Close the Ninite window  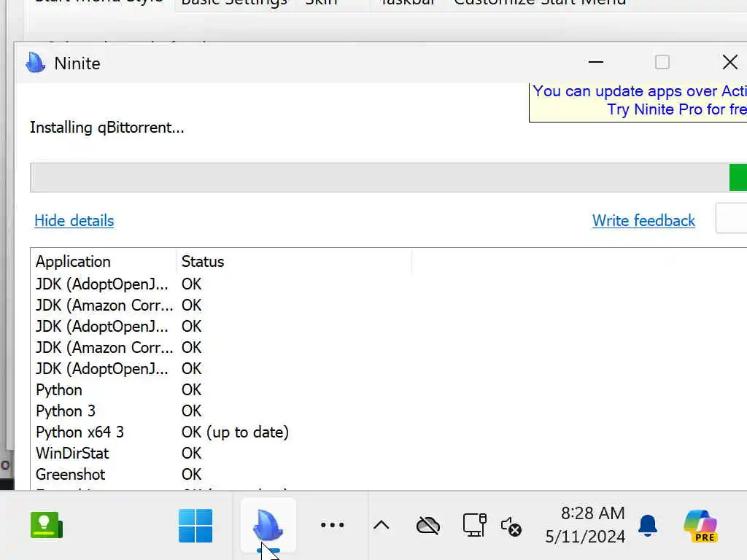point(729,63)
